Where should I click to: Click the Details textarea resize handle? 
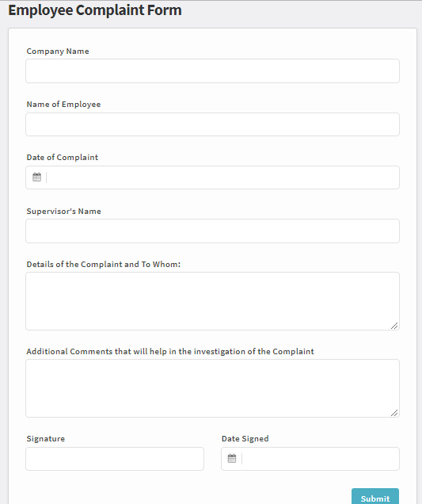coord(394,325)
